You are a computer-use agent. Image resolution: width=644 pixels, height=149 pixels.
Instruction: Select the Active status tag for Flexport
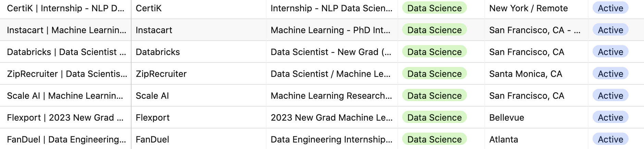coord(610,118)
